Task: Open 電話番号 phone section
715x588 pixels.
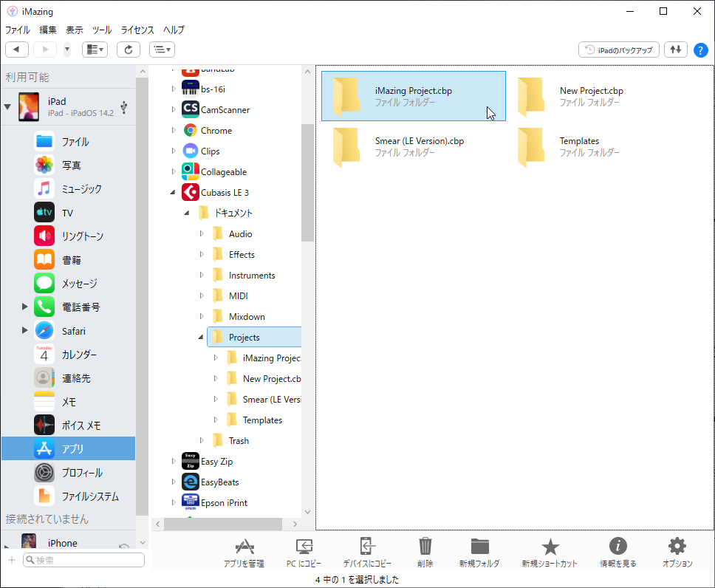Action: pos(69,307)
